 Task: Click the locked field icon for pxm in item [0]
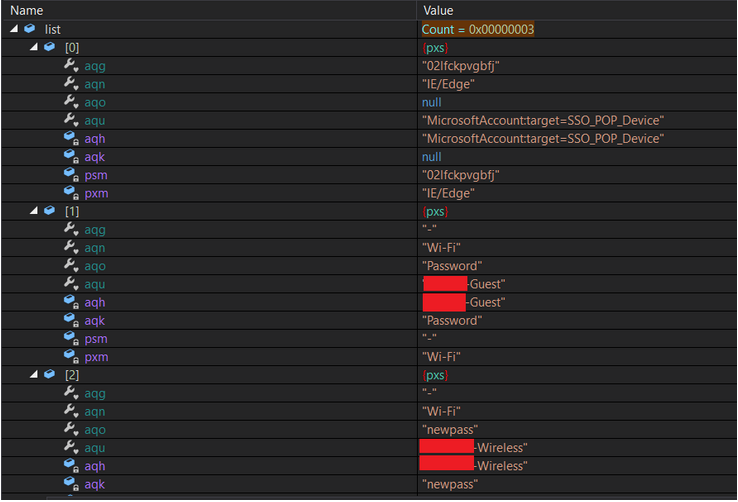tap(70, 193)
